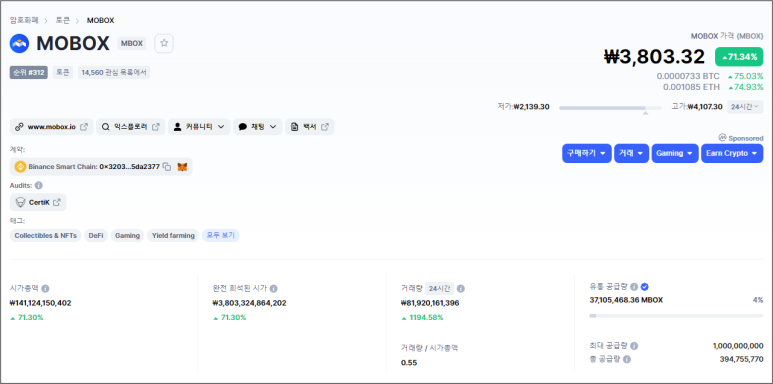Image resolution: width=773 pixels, height=384 pixels.
Task: Click 모두 보기 to show all tags
Action: coord(221,236)
